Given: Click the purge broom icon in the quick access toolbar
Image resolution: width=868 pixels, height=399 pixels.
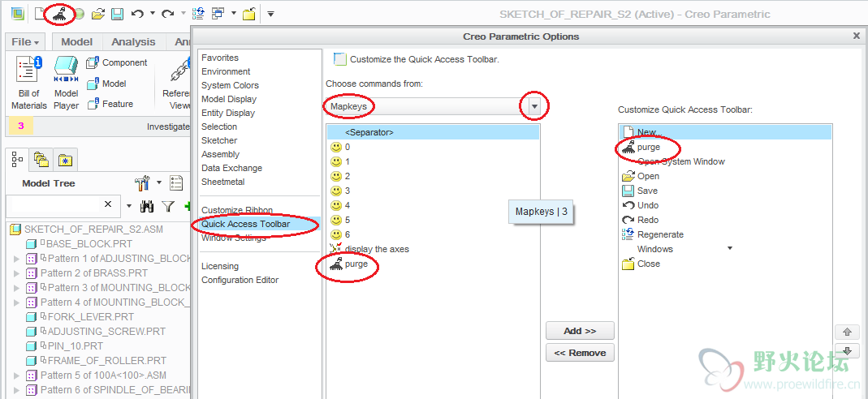Looking at the screenshot, I should pyautogui.click(x=60, y=14).
